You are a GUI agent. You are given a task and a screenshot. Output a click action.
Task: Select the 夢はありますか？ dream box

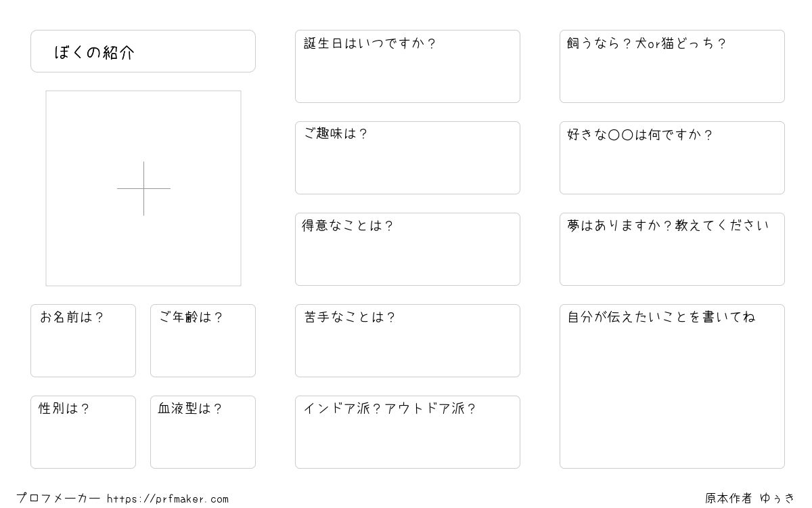(672, 249)
